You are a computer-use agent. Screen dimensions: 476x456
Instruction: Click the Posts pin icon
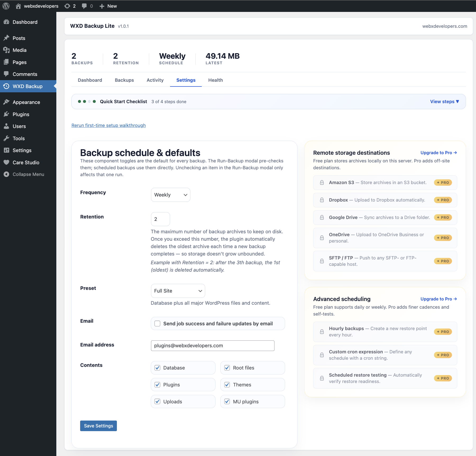coord(7,38)
